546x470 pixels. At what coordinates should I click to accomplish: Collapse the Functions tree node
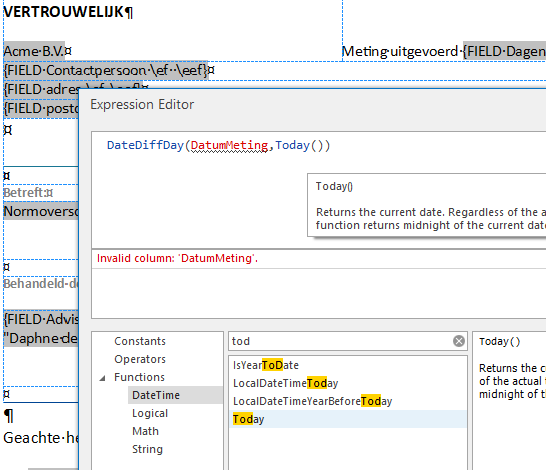102,378
